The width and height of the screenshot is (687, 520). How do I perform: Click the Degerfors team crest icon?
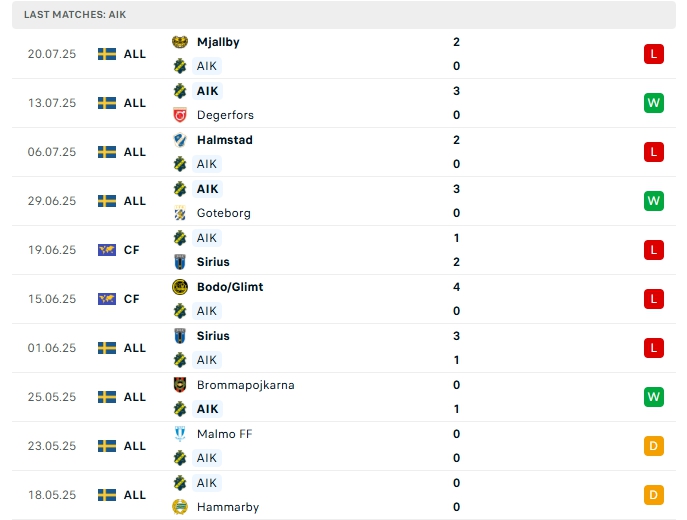(x=180, y=115)
